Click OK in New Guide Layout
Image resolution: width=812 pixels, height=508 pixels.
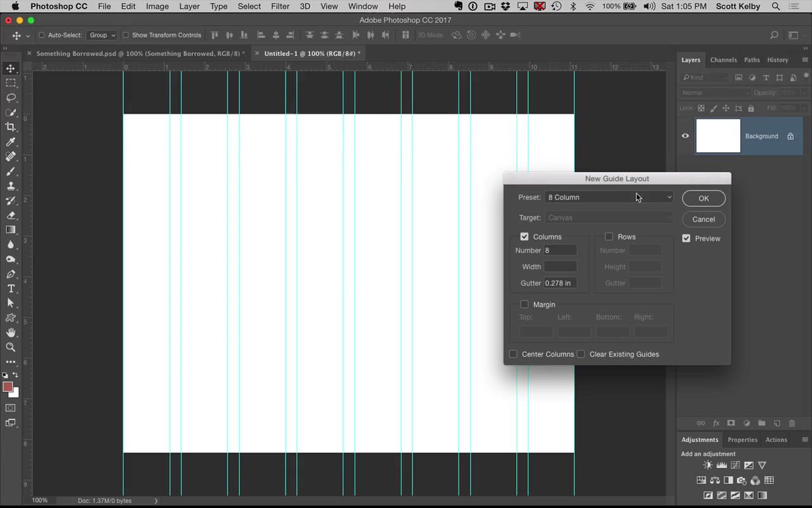click(x=704, y=199)
